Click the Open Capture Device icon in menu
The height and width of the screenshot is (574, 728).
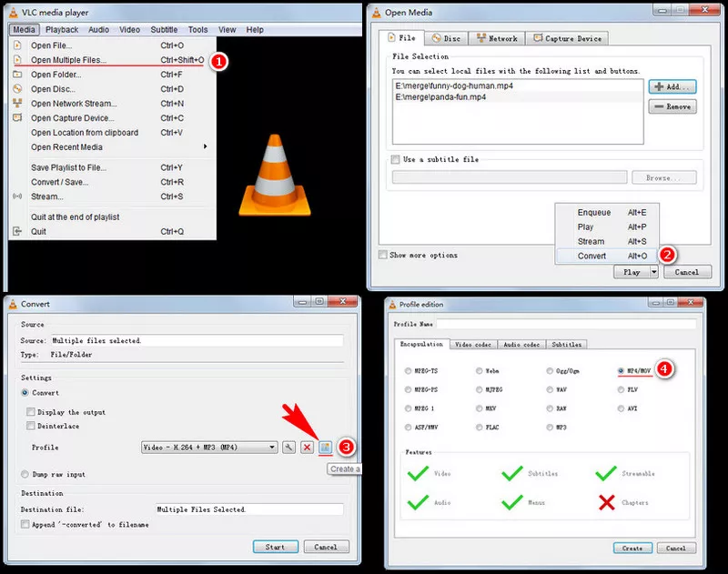pos(17,118)
